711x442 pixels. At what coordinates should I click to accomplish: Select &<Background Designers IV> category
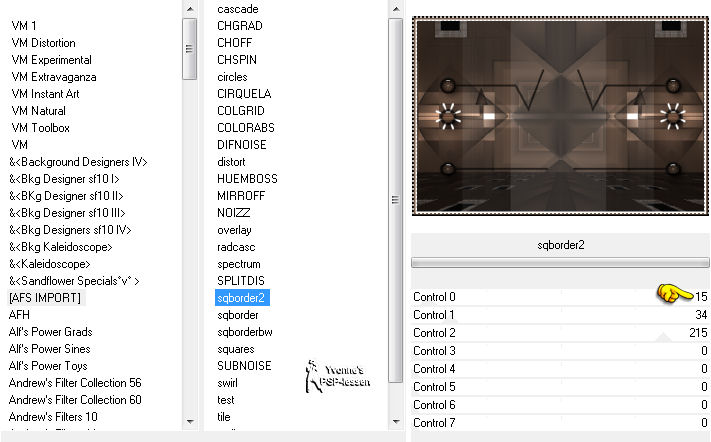78,162
